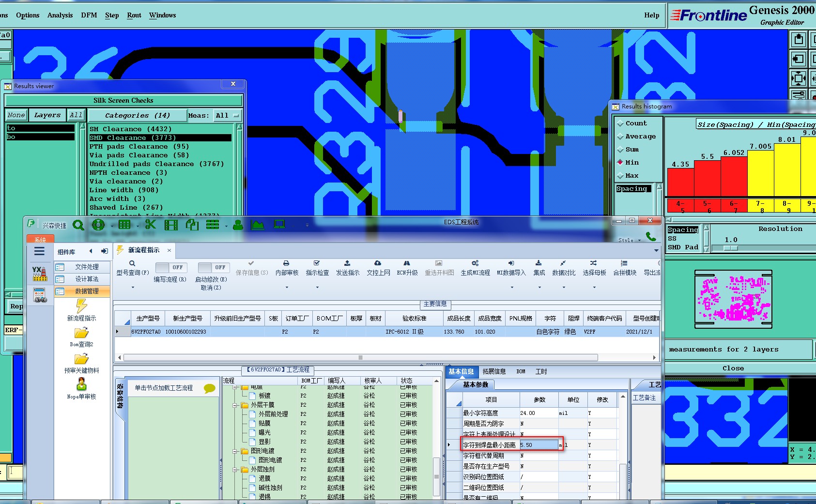Switch to BOM tab in parameters panel
The width and height of the screenshot is (816, 504).
coord(521,372)
